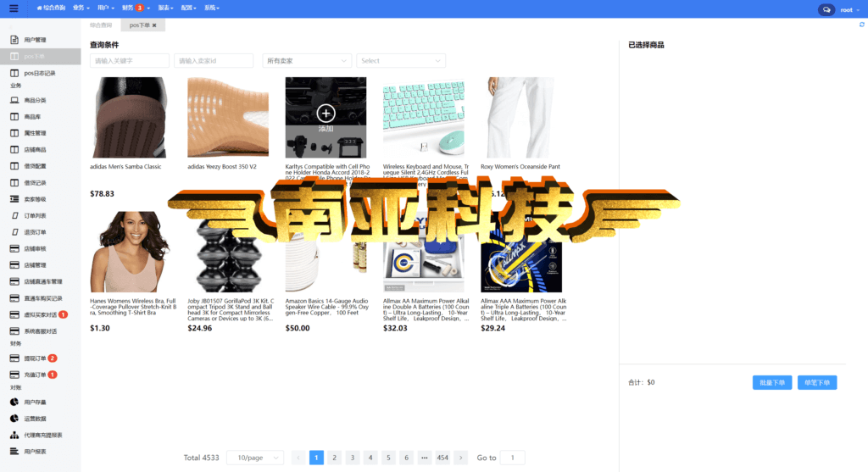Viewport: 868px width, 472px height.
Task: Select the Wireless Keyboard and Mouse thumbnail
Action: point(424,117)
